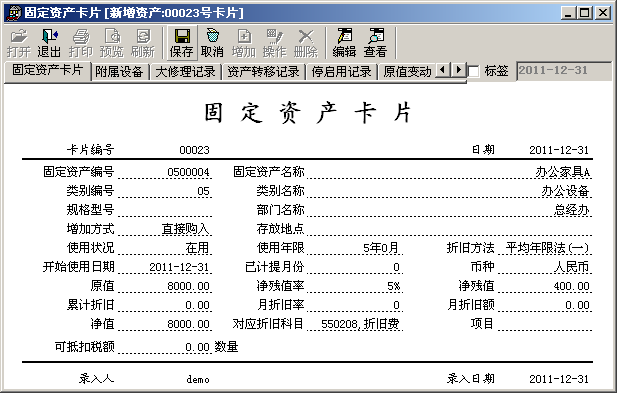
Task: Click the 固定资产名称 field 办公家具A
Action: pyautogui.click(x=449, y=172)
